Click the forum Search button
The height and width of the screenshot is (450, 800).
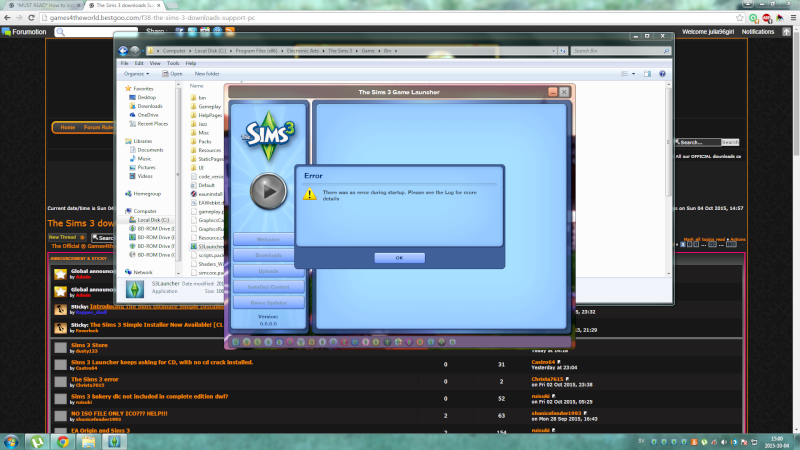(730, 142)
